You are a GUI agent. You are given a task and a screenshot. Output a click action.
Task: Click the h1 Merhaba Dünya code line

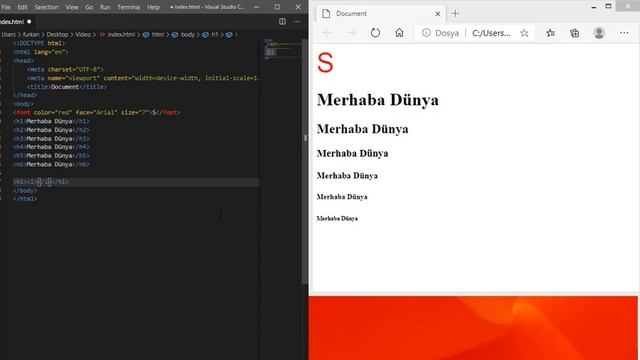click(51, 121)
